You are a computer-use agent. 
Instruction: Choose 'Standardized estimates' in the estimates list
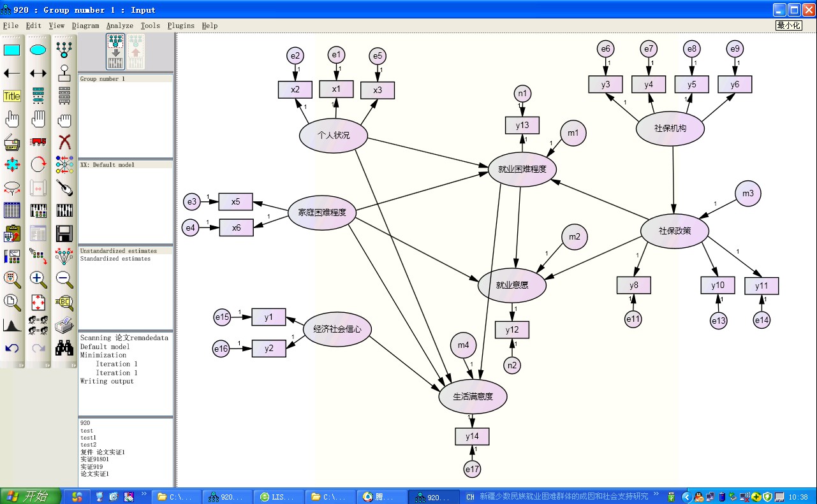pos(115,259)
